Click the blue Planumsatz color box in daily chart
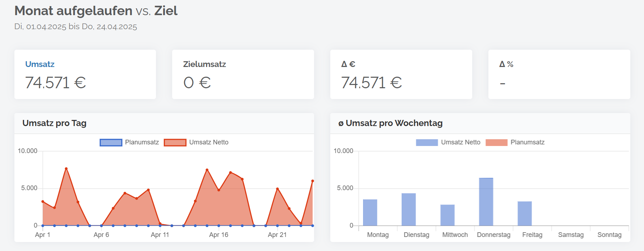Image resolution: width=644 pixels, height=251 pixels. click(111, 143)
